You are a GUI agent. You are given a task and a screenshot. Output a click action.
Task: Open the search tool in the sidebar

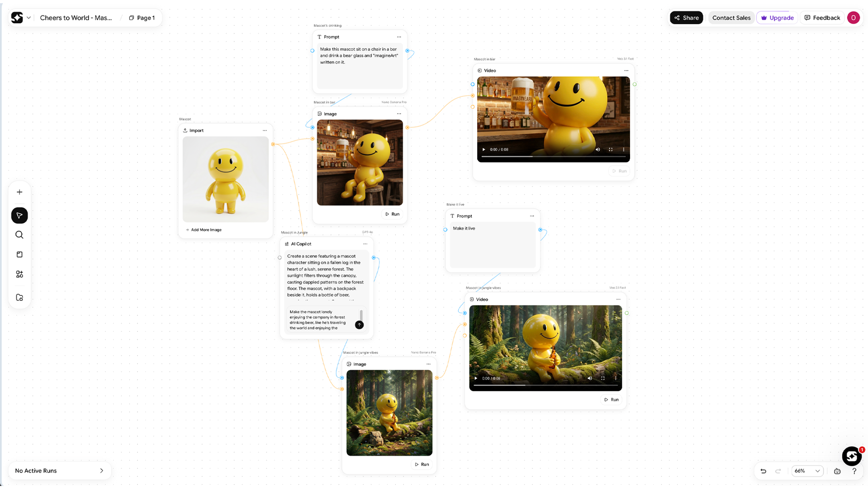click(x=19, y=235)
